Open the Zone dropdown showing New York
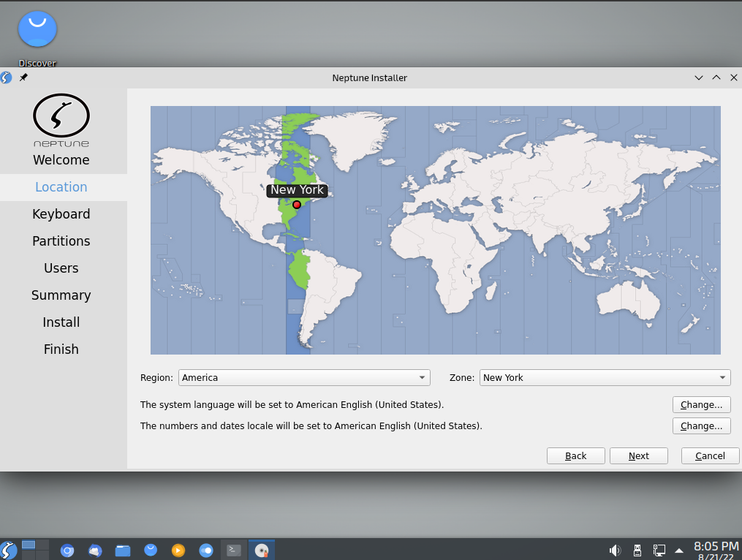Screen dimensions: 742x560 click(x=605, y=377)
